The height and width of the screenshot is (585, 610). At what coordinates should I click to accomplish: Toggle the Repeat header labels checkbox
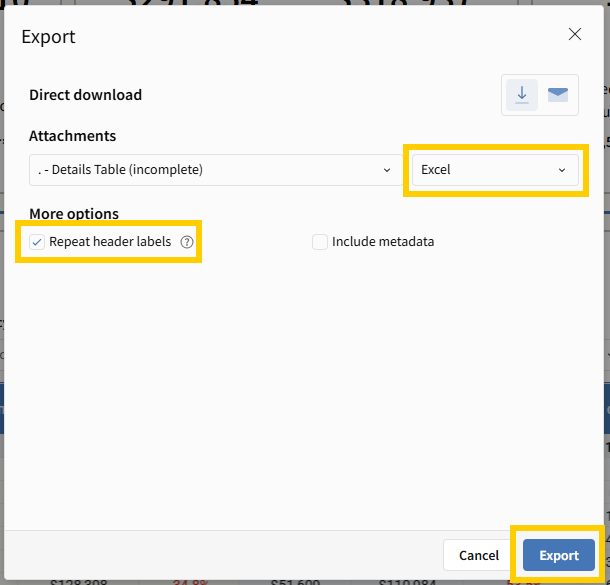point(37,242)
